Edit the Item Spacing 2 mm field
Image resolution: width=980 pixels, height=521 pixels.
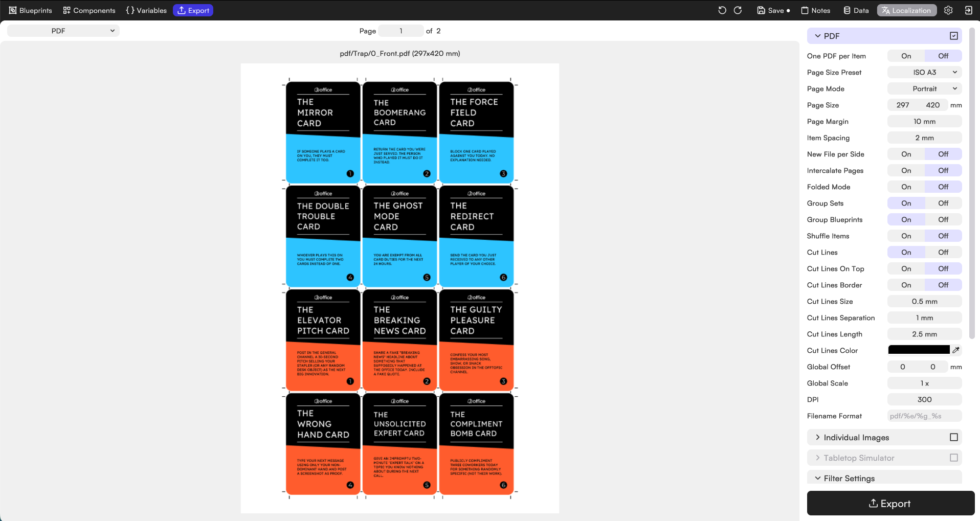pos(924,138)
